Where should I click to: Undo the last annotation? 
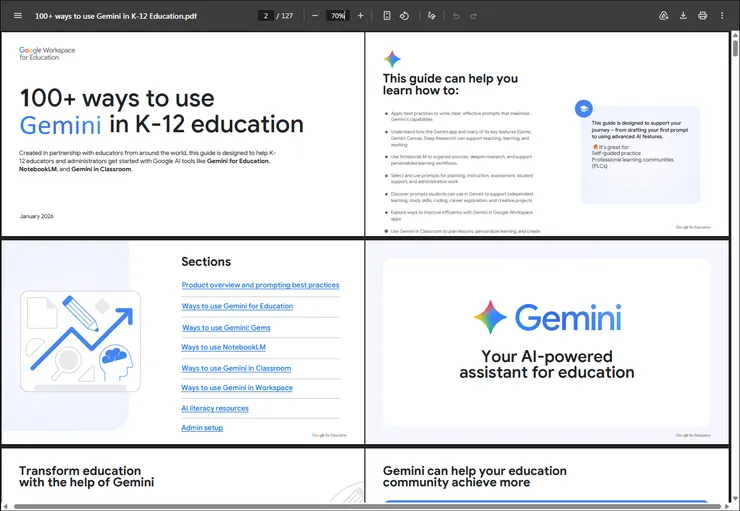pyautogui.click(x=456, y=16)
